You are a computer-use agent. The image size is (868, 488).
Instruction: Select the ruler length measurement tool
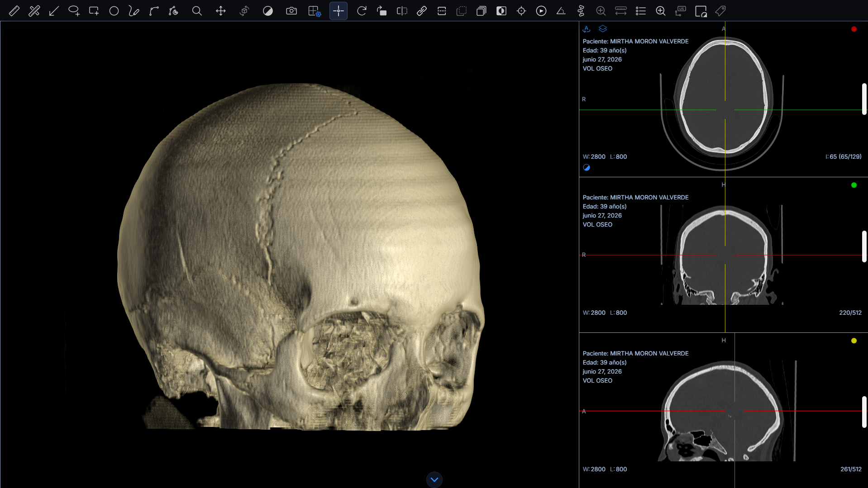(14, 11)
